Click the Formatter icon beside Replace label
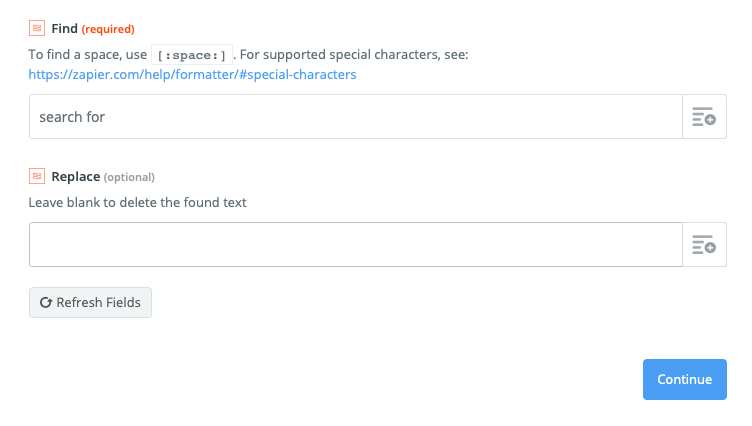 tap(37, 176)
